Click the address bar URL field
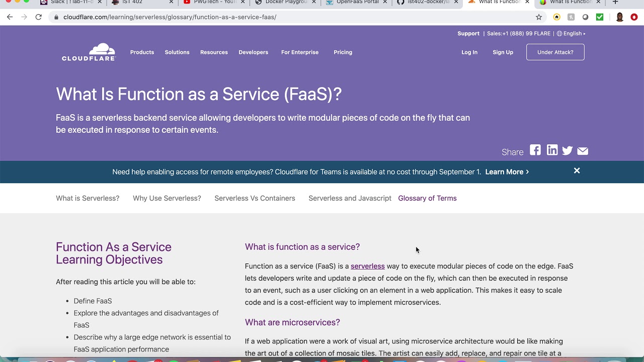Viewport: 644px width, 362px height. tap(292, 17)
